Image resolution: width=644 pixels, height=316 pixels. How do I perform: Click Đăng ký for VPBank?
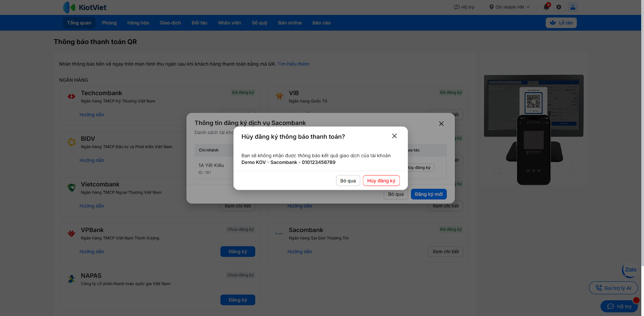(238, 252)
